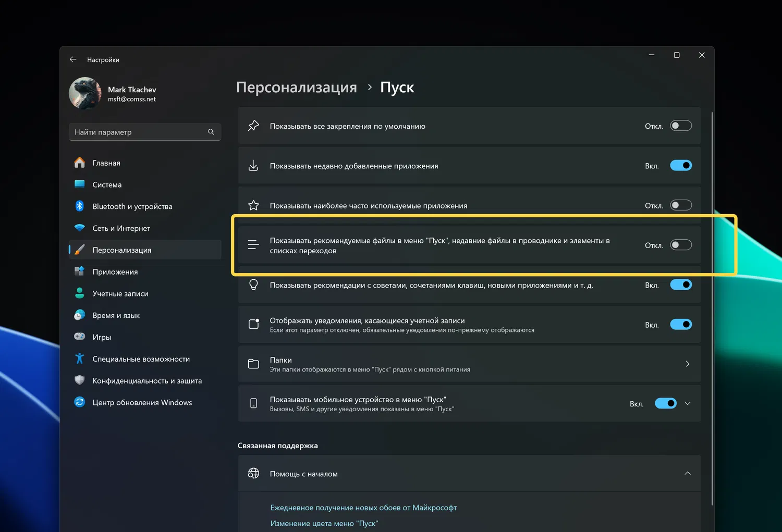Enable showing all pins by default

tap(681, 126)
